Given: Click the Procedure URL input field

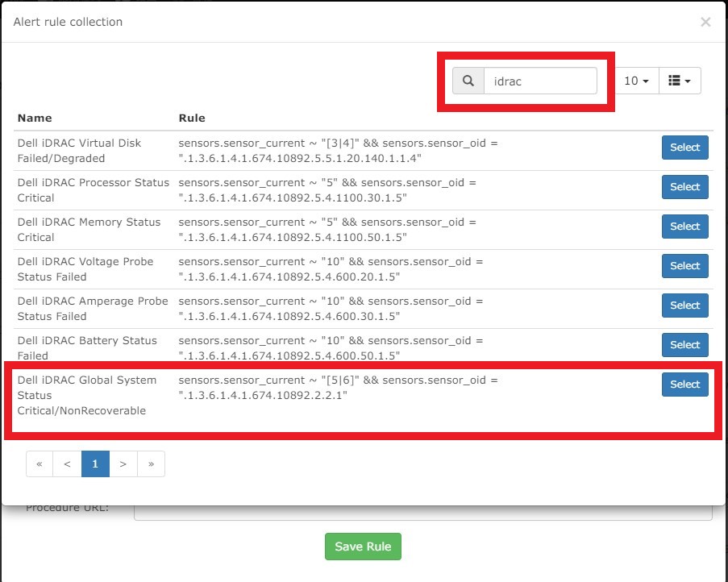Looking at the screenshot, I should 423,513.
